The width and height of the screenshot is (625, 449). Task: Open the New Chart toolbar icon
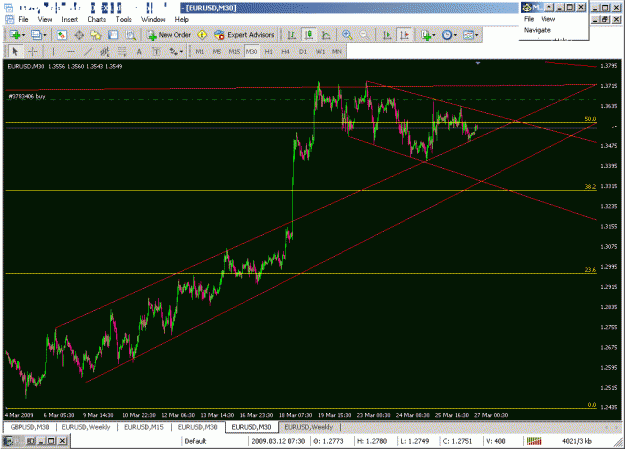coord(15,35)
